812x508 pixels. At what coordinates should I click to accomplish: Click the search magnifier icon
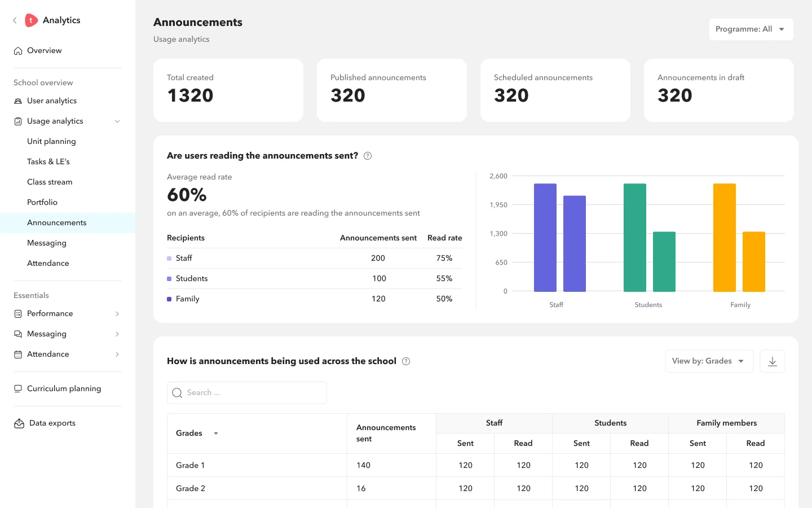pyautogui.click(x=177, y=393)
